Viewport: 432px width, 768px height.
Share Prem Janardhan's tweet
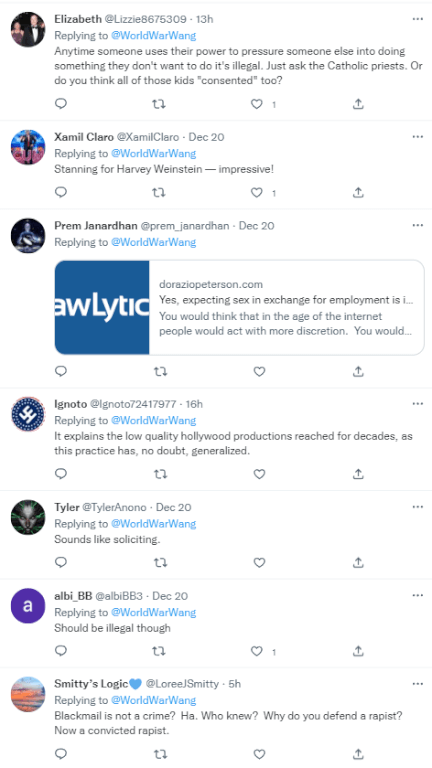coord(358,372)
